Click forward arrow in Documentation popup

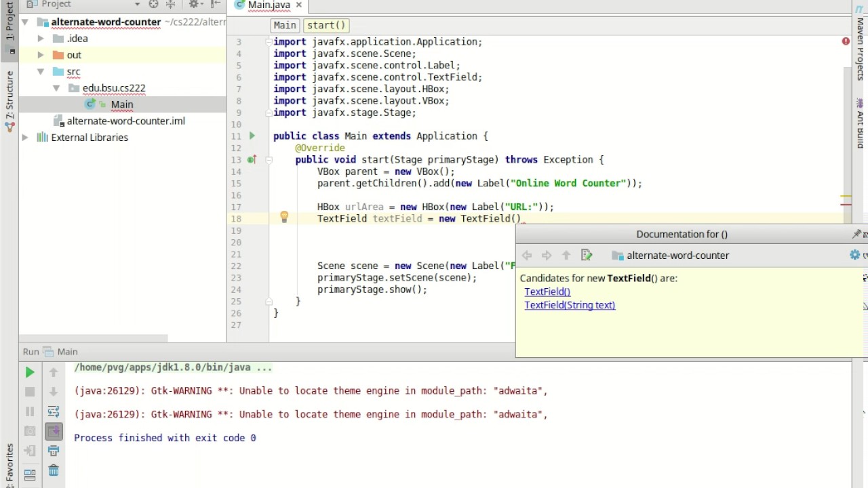tap(547, 256)
